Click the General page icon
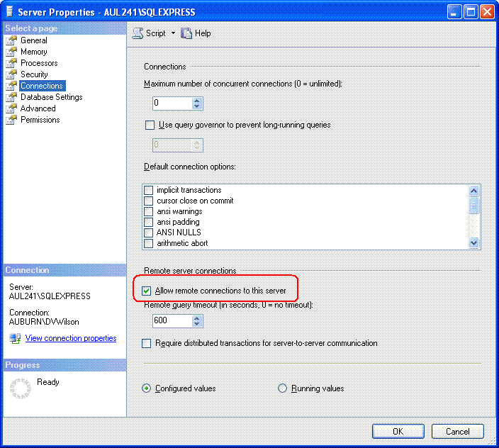This screenshot has width=499, height=448. coord(11,40)
